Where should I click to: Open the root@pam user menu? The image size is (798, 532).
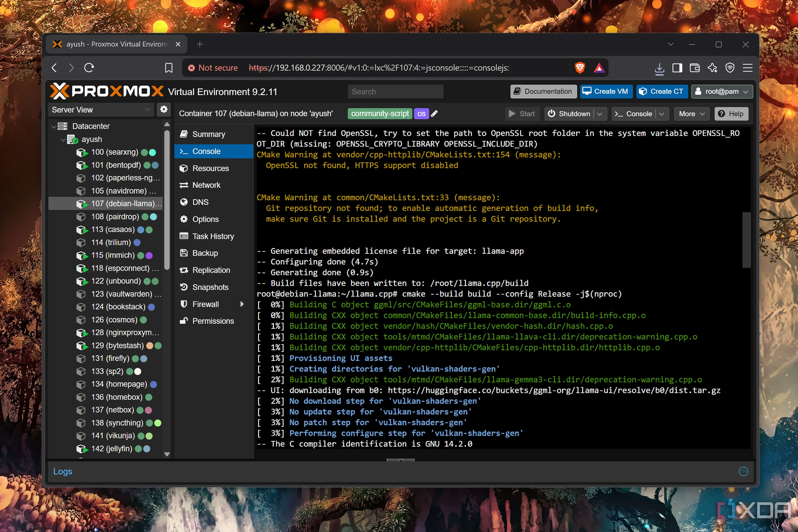(722, 91)
